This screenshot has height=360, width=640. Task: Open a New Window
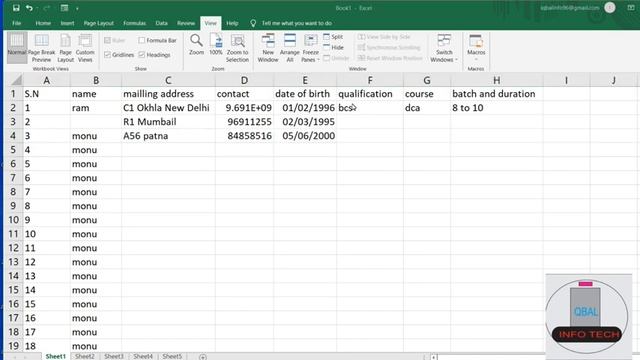pos(268,47)
